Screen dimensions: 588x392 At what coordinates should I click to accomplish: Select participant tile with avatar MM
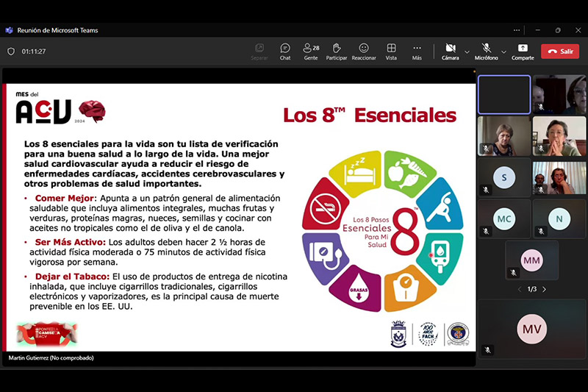click(x=531, y=260)
